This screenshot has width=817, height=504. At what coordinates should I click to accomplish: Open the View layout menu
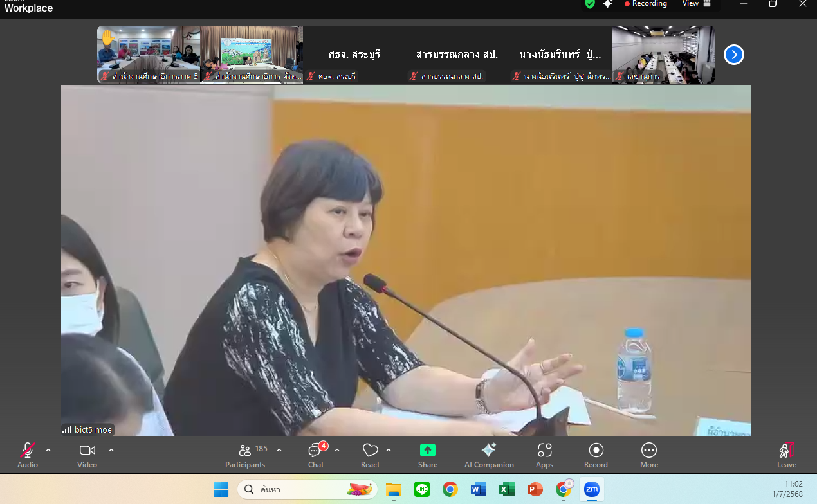[x=697, y=4]
